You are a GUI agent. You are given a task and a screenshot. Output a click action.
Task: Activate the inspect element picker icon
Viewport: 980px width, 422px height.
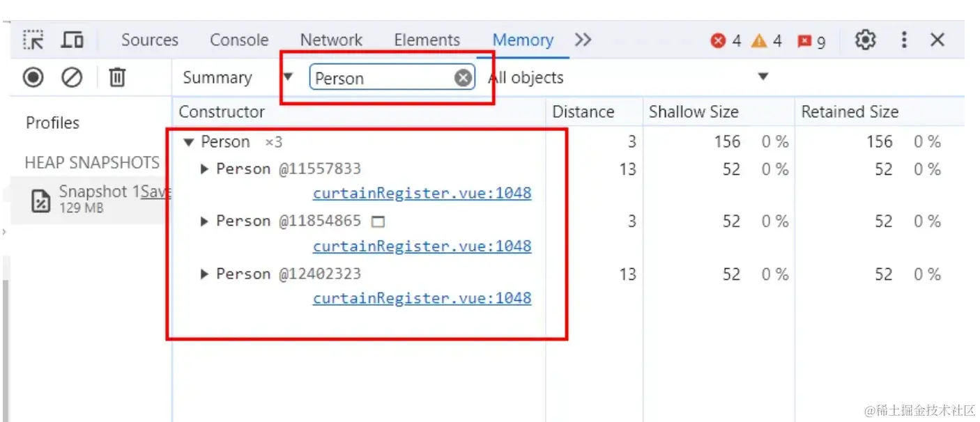tap(33, 40)
